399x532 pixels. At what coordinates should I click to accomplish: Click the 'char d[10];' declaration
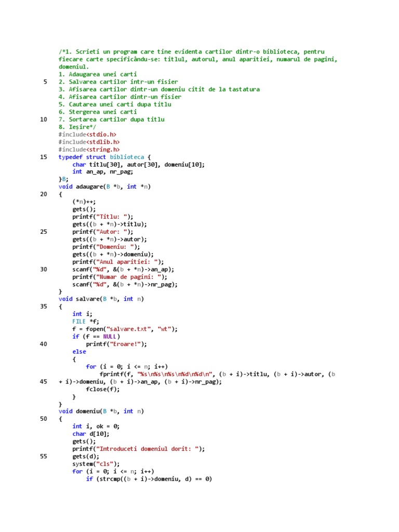[x=91, y=434]
